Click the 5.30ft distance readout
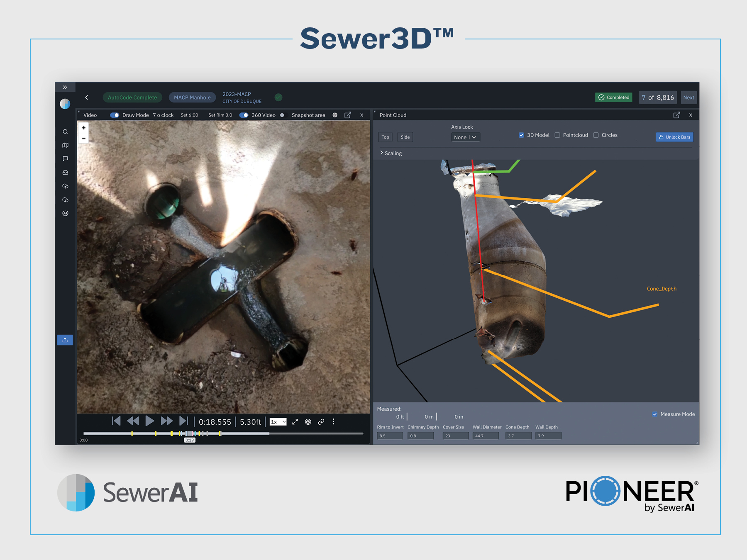Image resolution: width=747 pixels, height=560 pixels. [250, 422]
